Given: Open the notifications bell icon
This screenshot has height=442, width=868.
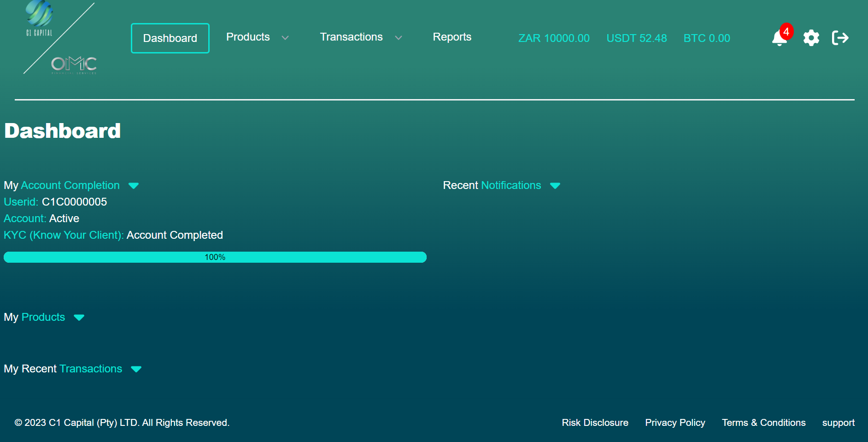Looking at the screenshot, I should (x=779, y=38).
